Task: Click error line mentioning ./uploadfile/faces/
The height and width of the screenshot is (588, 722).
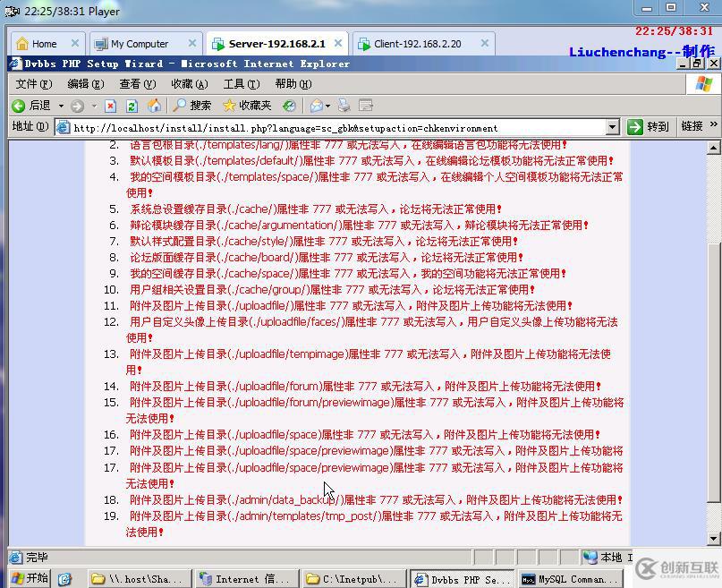Action: coord(372,329)
